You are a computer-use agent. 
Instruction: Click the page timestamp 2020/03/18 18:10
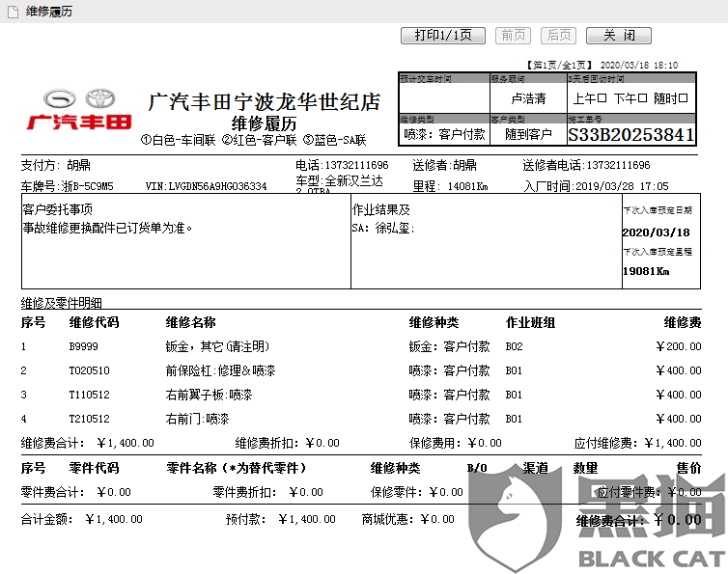[639, 66]
